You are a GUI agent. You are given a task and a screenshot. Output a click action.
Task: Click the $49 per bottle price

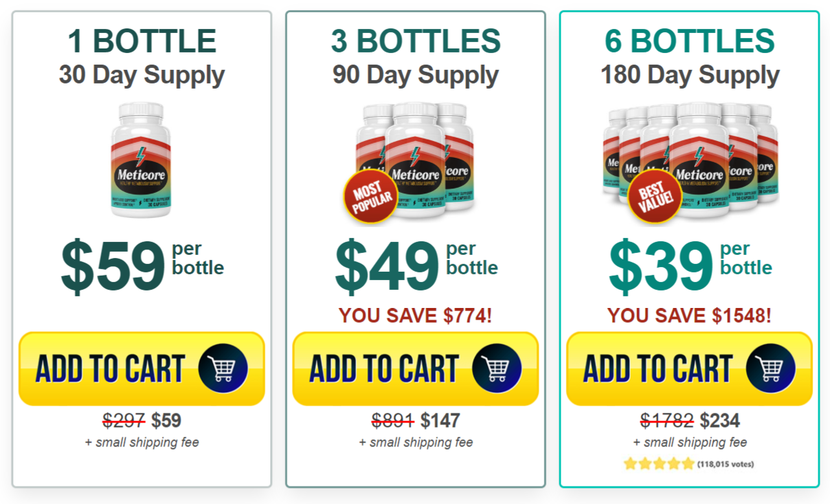pyautogui.click(x=416, y=265)
